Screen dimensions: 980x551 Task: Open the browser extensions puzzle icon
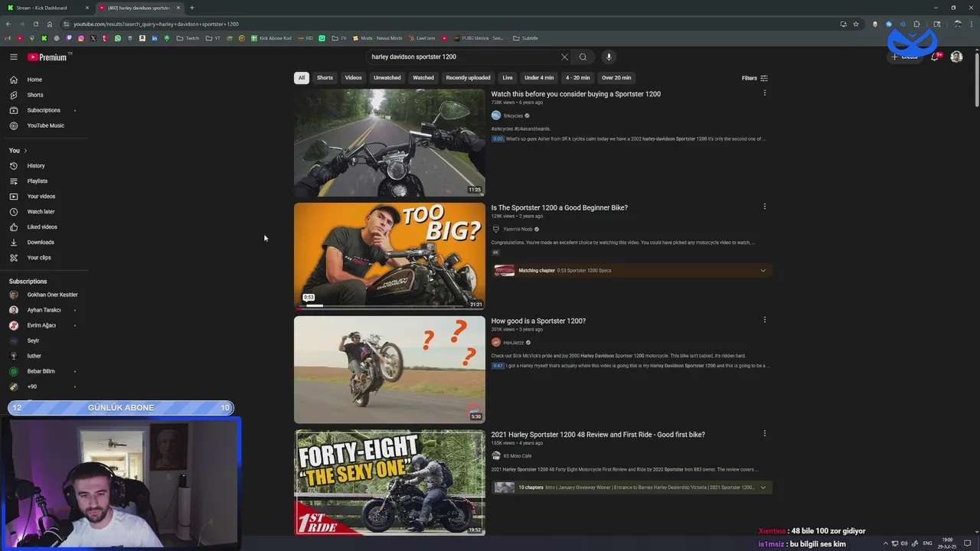[x=916, y=24]
